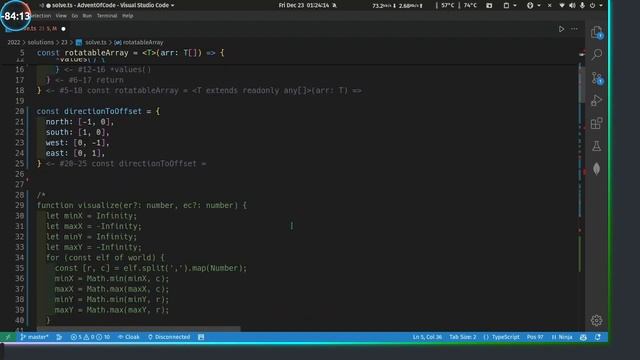The image size is (640, 360).
Task: Open the master branch selector
Action: point(34,337)
